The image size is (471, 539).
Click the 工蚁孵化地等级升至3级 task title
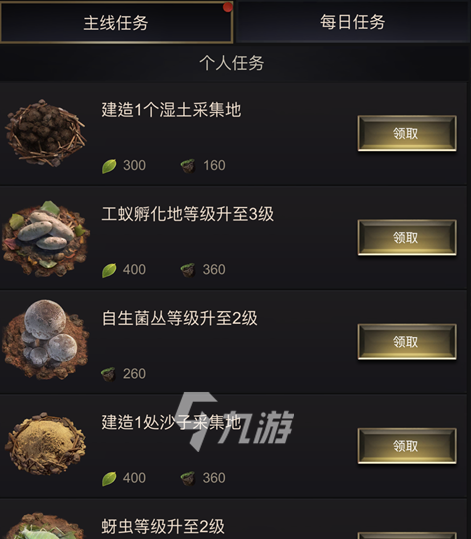tap(188, 214)
